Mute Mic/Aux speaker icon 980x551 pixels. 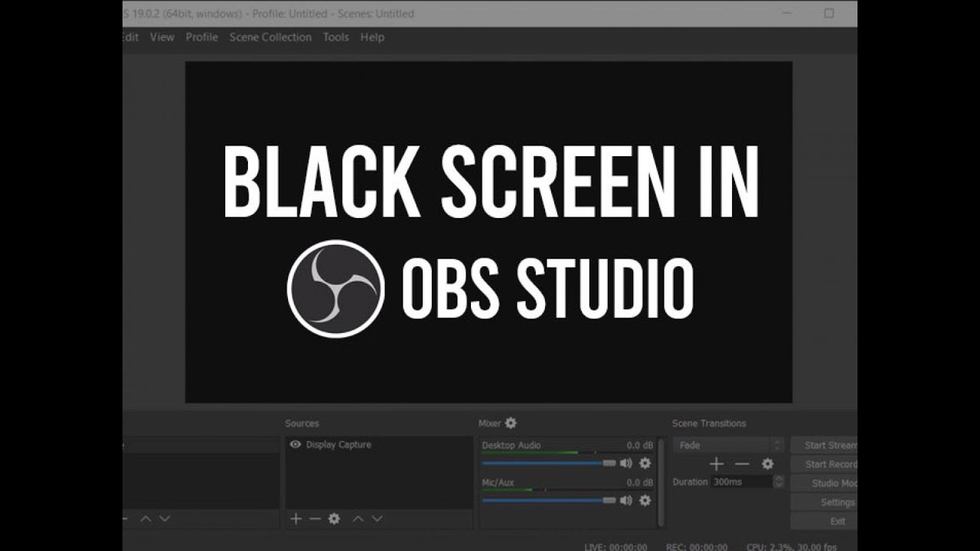click(626, 500)
